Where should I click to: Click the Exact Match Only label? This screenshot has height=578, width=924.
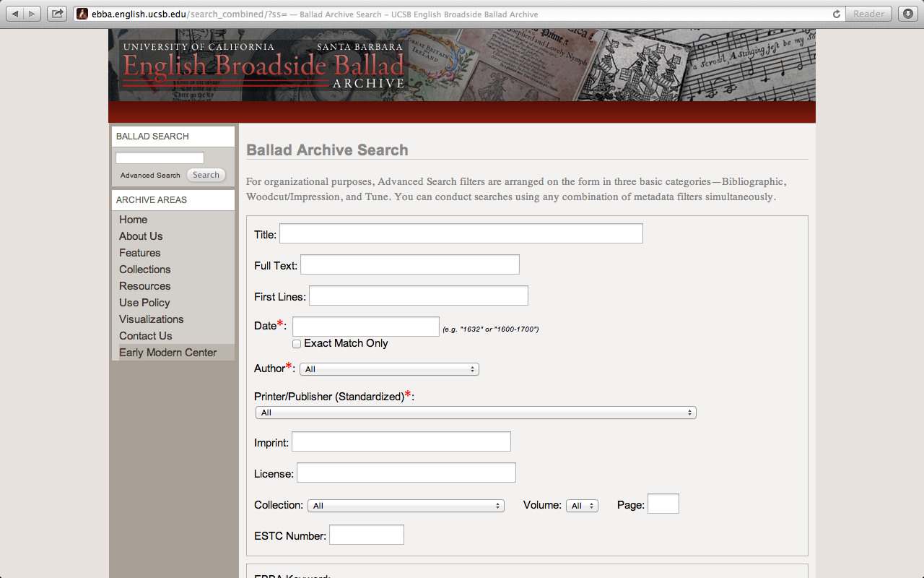click(346, 343)
